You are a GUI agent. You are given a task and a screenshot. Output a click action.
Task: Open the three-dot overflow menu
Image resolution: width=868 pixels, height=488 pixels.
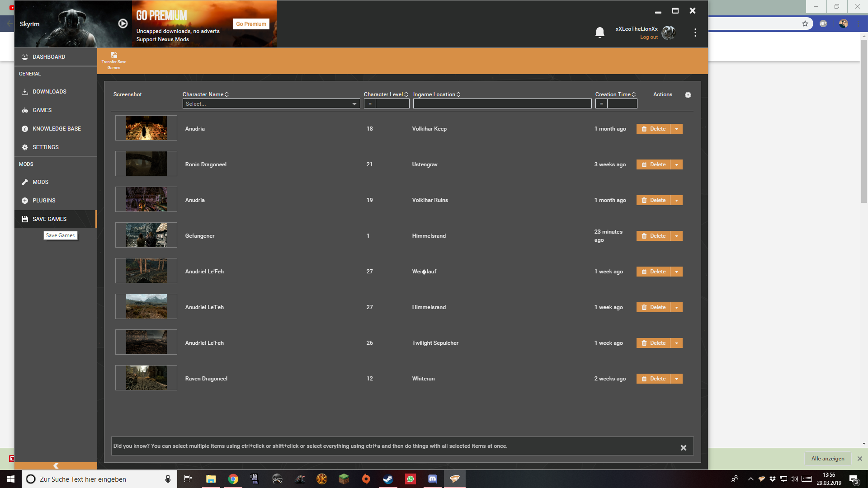(x=695, y=33)
